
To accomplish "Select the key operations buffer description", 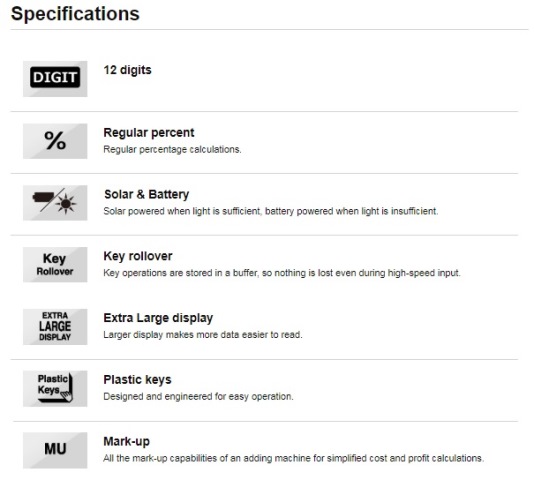I will click(x=282, y=273).
